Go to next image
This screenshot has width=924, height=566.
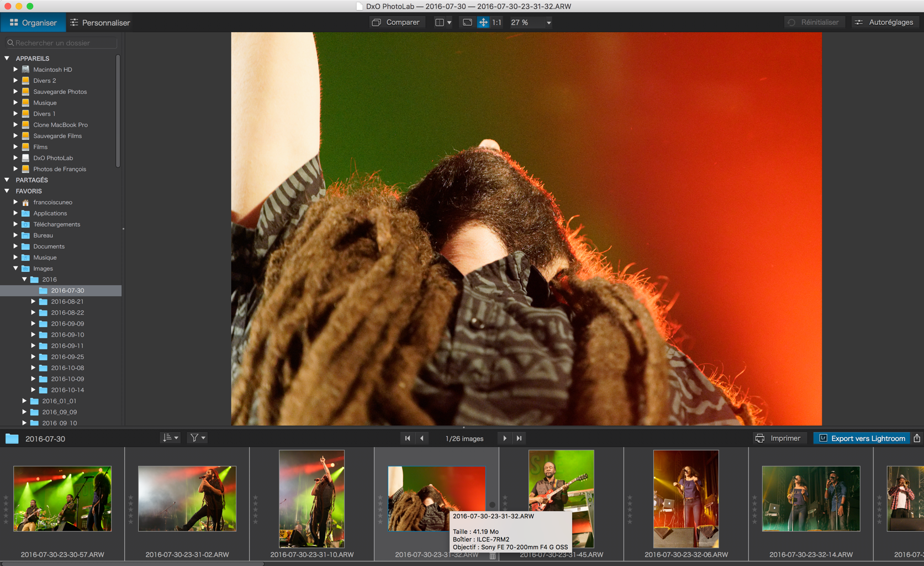[505, 438]
